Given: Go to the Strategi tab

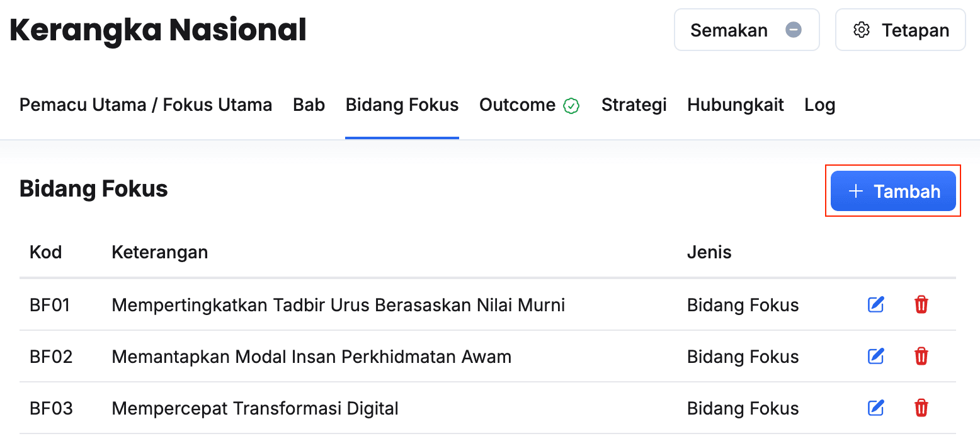Looking at the screenshot, I should tap(634, 105).
